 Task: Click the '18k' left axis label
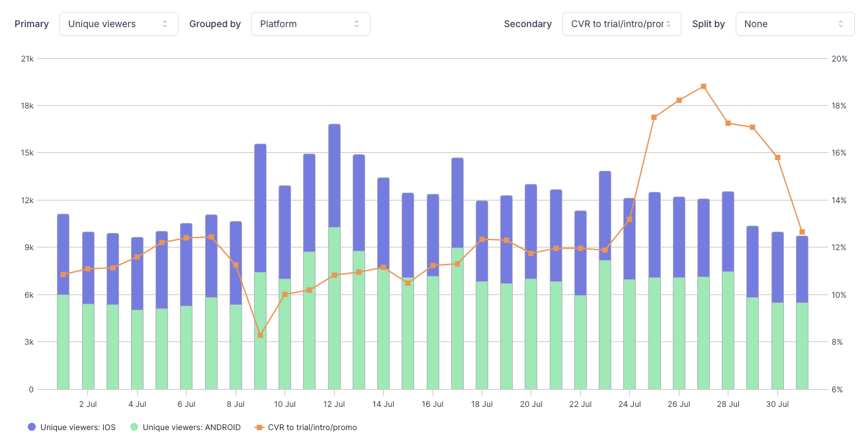[27, 106]
